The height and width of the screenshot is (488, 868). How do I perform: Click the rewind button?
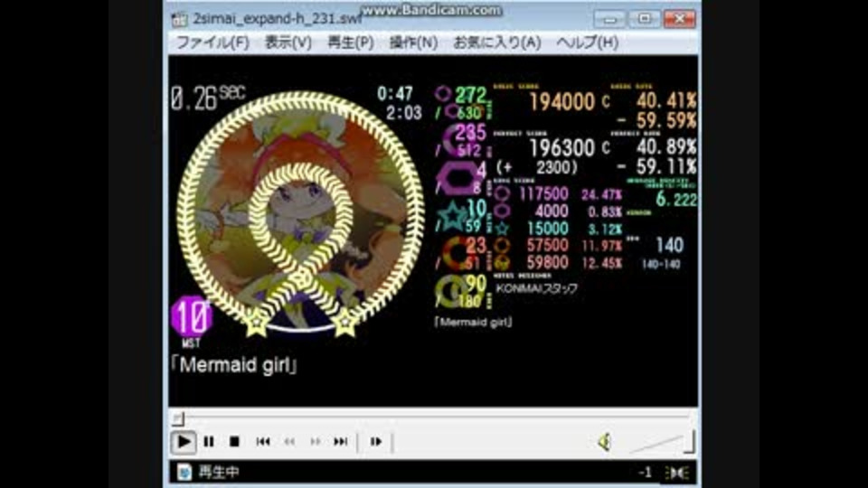(x=289, y=442)
